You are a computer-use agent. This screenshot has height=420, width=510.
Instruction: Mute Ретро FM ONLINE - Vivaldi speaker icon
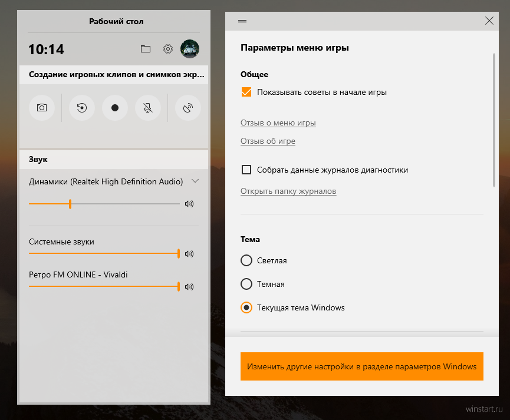[x=189, y=287]
